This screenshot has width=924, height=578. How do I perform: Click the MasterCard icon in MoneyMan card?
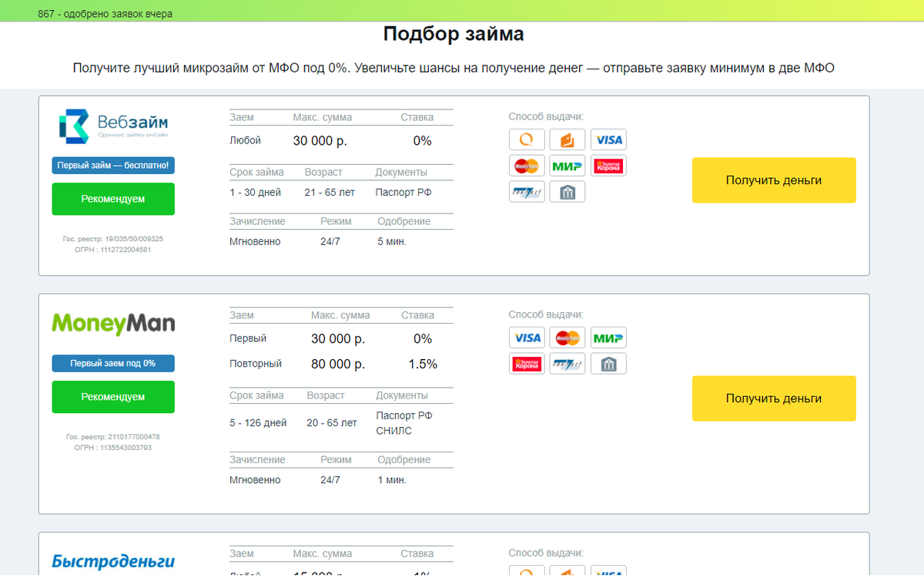[x=567, y=338]
